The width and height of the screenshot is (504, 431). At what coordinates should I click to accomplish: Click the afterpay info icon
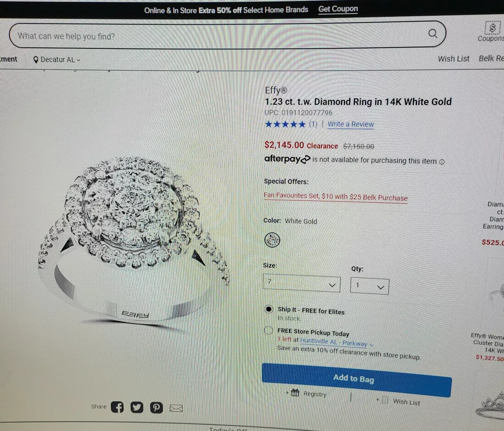(x=441, y=162)
